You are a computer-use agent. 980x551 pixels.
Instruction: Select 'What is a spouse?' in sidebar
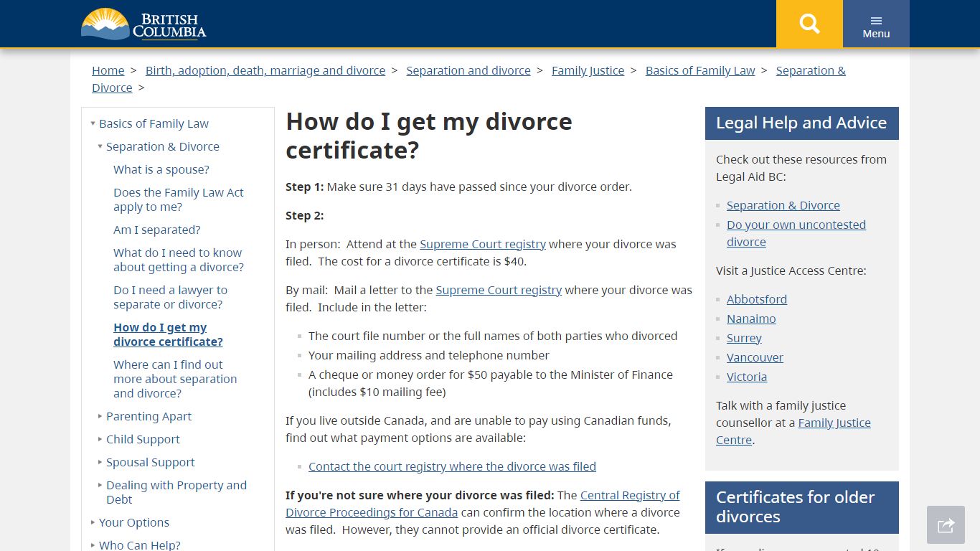point(161,169)
